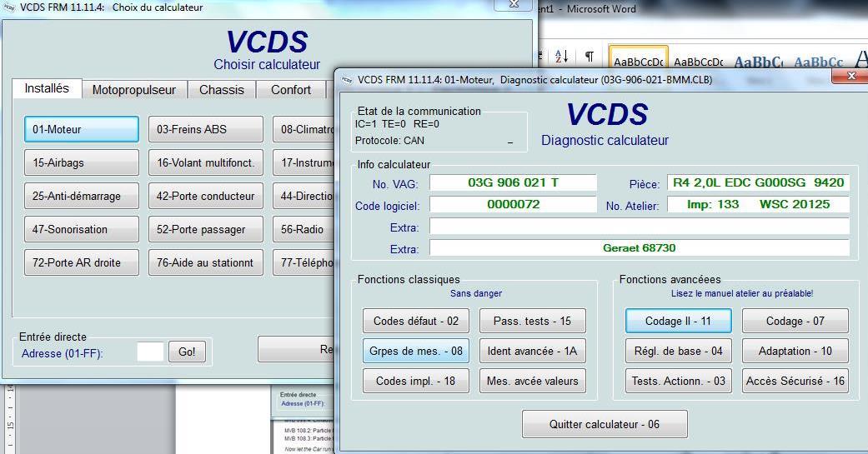This screenshot has height=454, width=868.
Task: Click the Protocole: CAN status text
Action: coord(389,141)
